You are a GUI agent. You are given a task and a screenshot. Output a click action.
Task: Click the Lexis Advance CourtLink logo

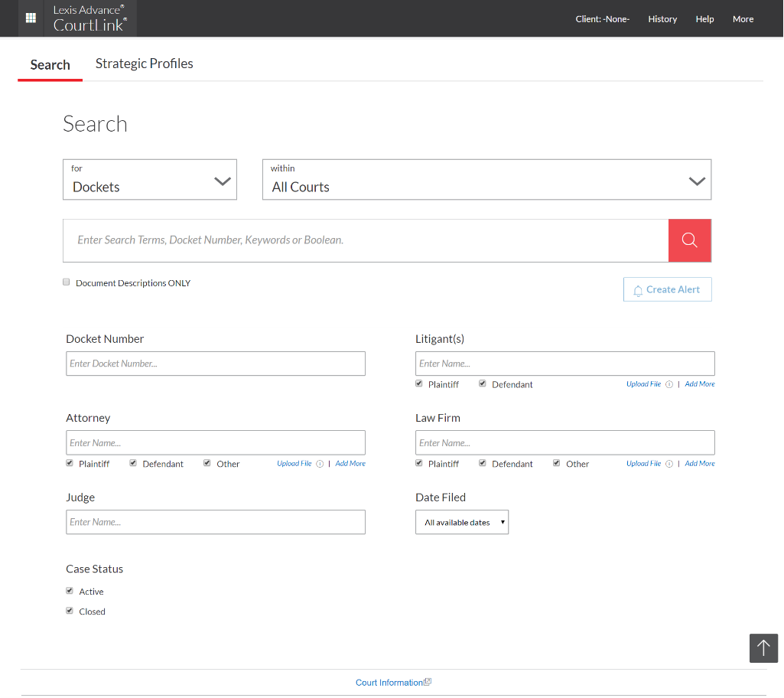click(90, 18)
